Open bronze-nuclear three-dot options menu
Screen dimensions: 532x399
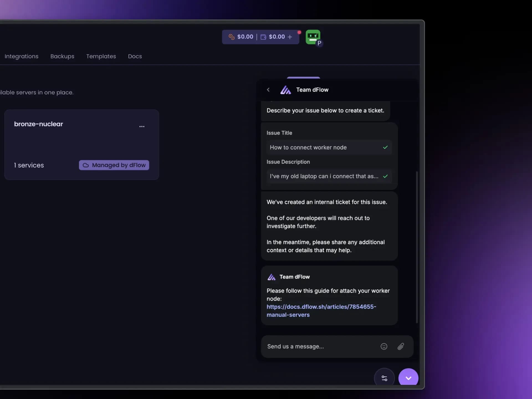(x=142, y=127)
